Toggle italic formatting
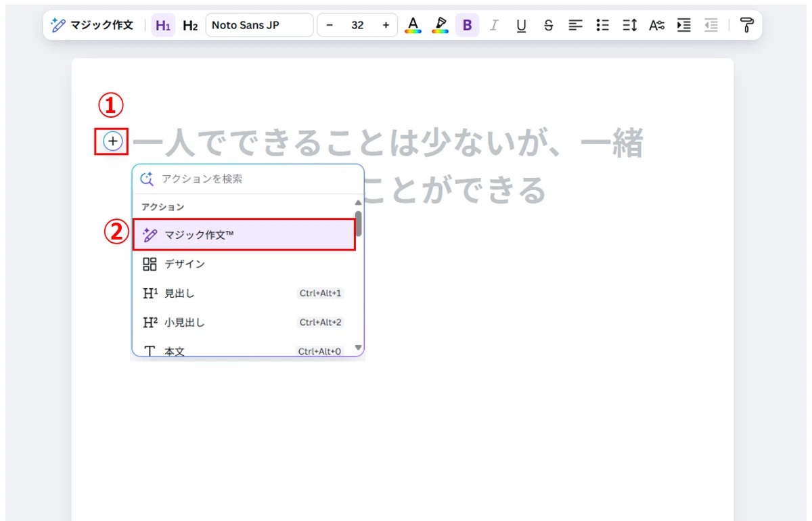The width and height of the screenshot is (812, 521). click(x=494, y=25)
